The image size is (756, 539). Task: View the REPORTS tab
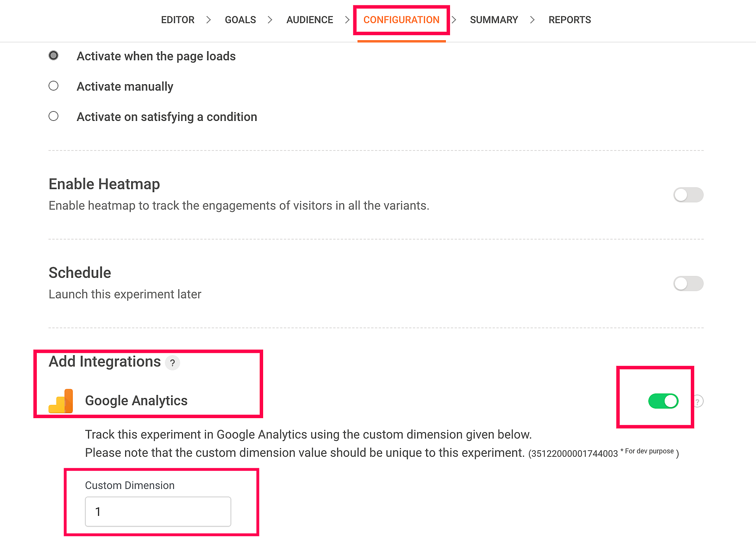(x=569, y=20)
